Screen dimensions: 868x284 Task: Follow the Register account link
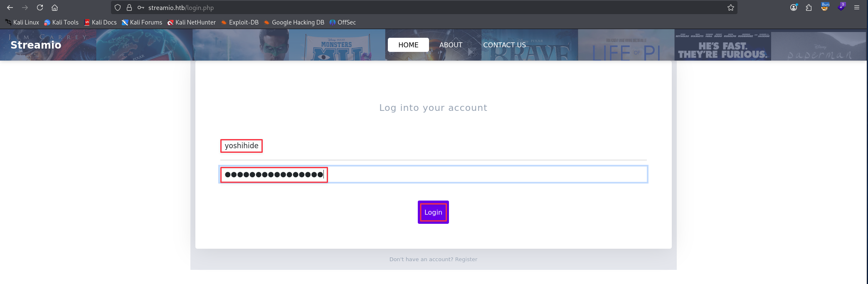(x=466, y=259)
